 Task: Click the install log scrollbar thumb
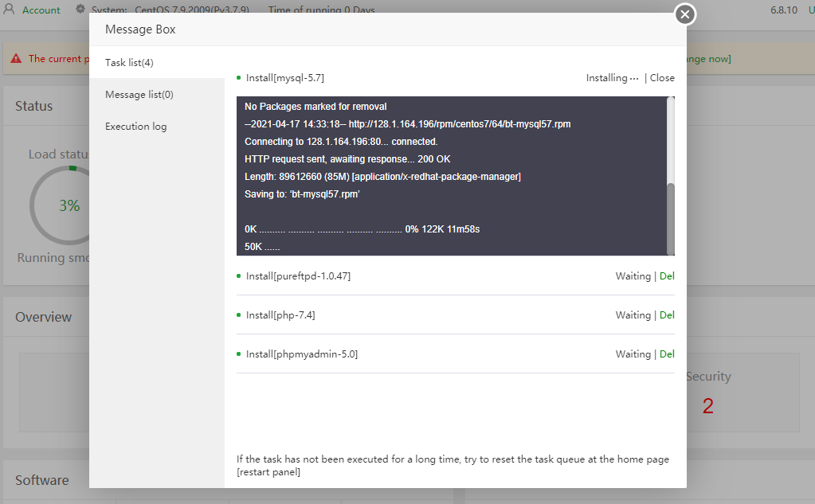tap(671, 217)
